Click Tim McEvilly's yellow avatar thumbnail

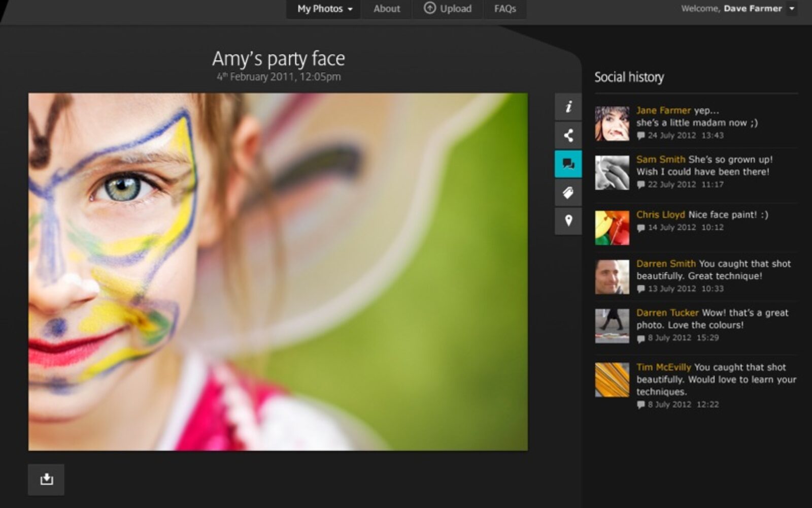pyautogui.click(x=612, y=379)
